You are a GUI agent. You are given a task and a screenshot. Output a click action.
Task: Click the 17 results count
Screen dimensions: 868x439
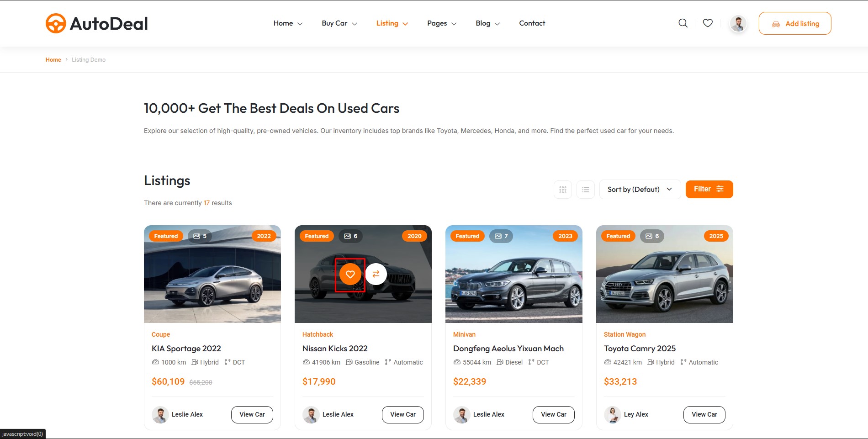point(206,203)
